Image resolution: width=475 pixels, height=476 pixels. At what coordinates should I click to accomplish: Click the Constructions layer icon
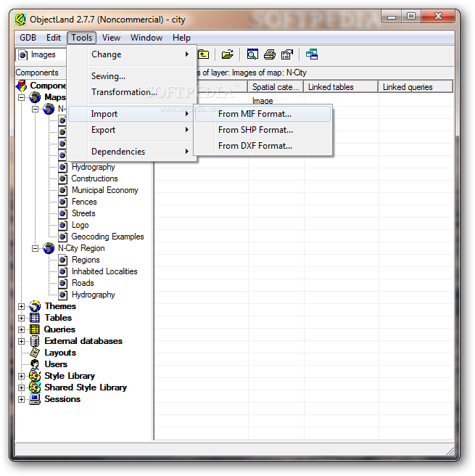pos(63,178)
